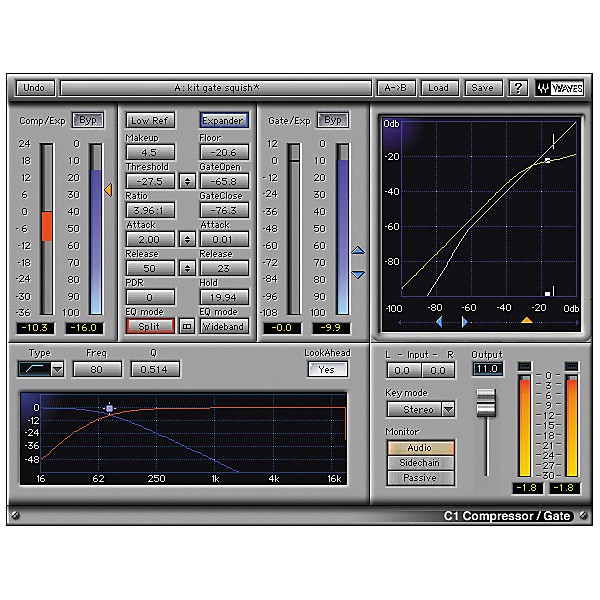The image size is (600, 600).
Task: Select Output value 11.0
Action: (487, 369)
